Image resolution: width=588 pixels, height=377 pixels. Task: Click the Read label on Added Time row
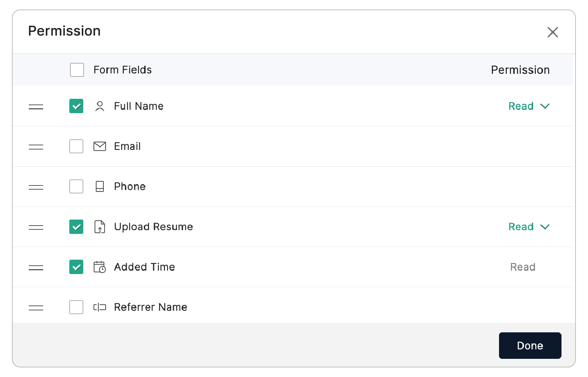523,267
